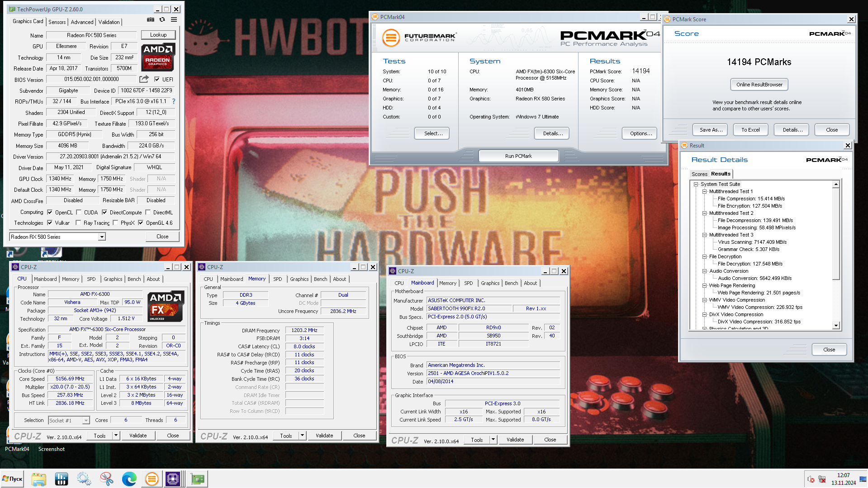Click the AMD FX logo in CPU-Z
The image size is (868, 488).
point(166,306)
